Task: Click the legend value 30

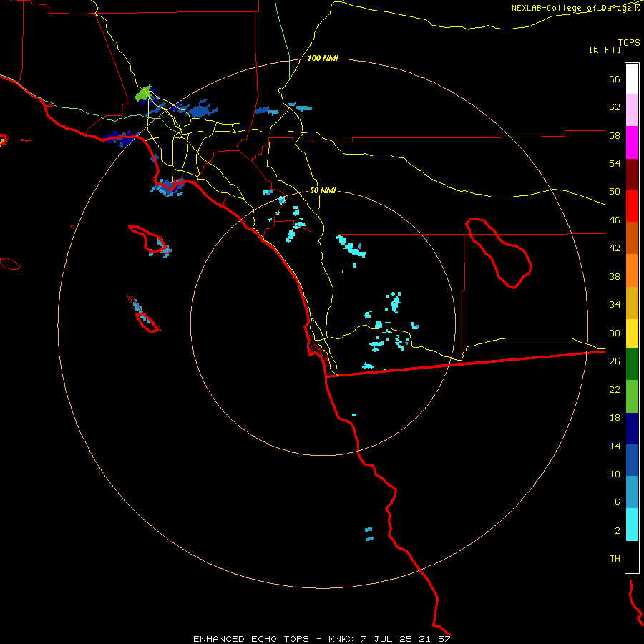Action: [x=615, y=333]
